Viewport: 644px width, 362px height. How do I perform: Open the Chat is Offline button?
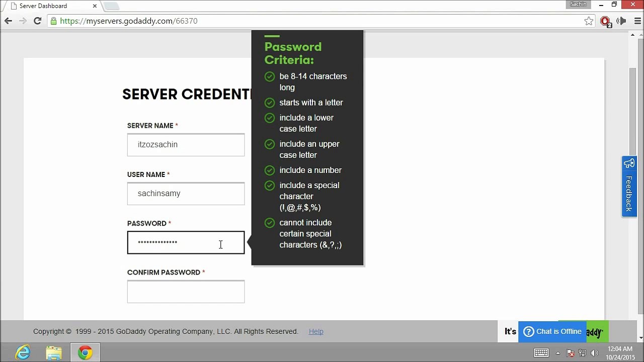click(552, 331)
